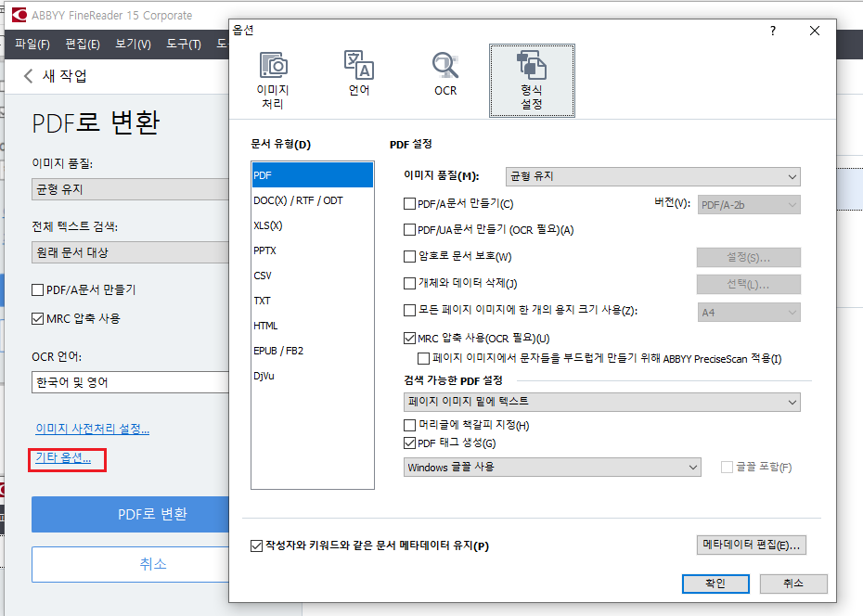Enable PDF/UA문서 만들기 (OCR 필요)(A)
This screenshot has height=616, width=863.
pos(409,230)
